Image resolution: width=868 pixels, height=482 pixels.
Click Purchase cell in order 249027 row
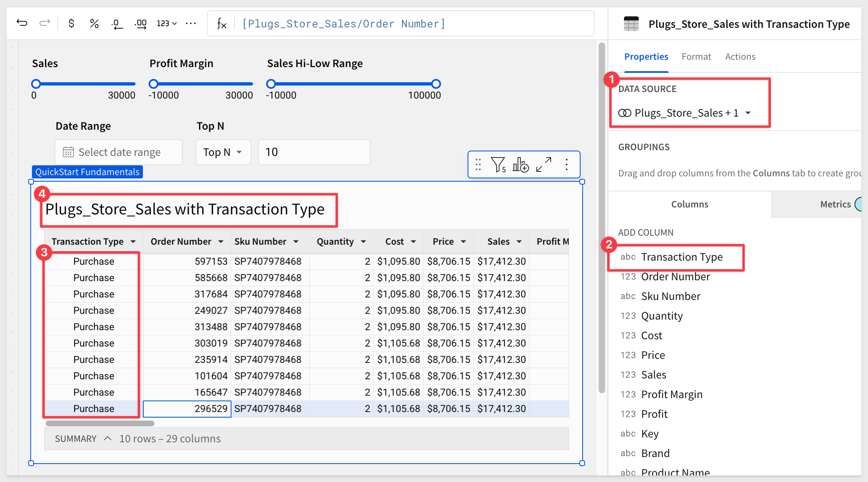coord(94,311)
